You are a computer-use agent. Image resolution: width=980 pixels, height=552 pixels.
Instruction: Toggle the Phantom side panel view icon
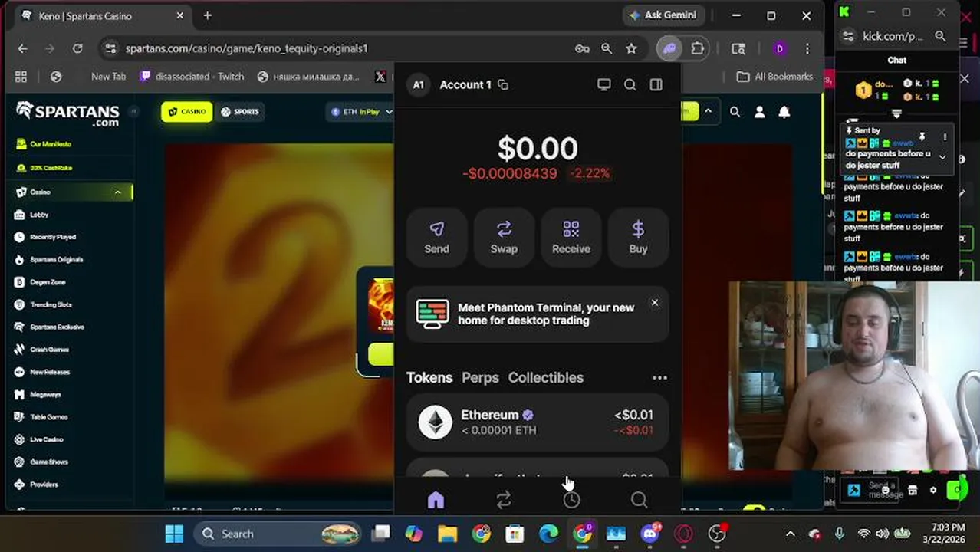click(656, 85)
